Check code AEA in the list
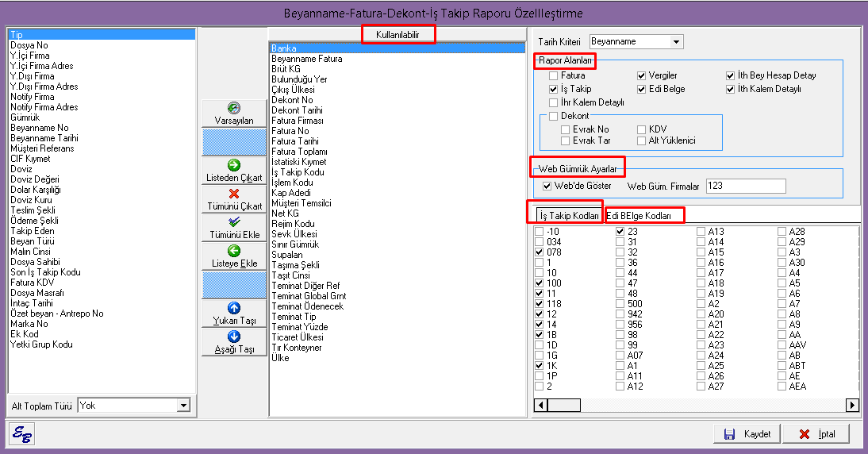 (782, 387)
